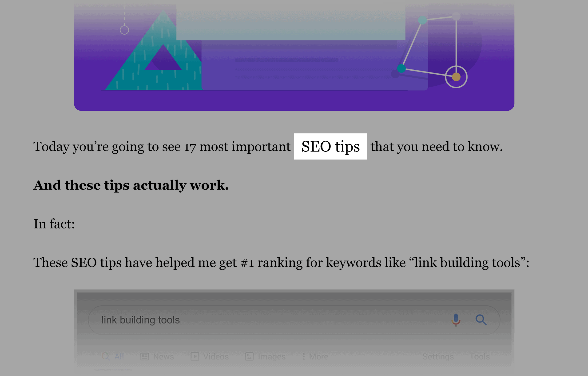This screenshot has height=376, width=588.
Task: Click the microphone icon in search bar
Action: 456,319
